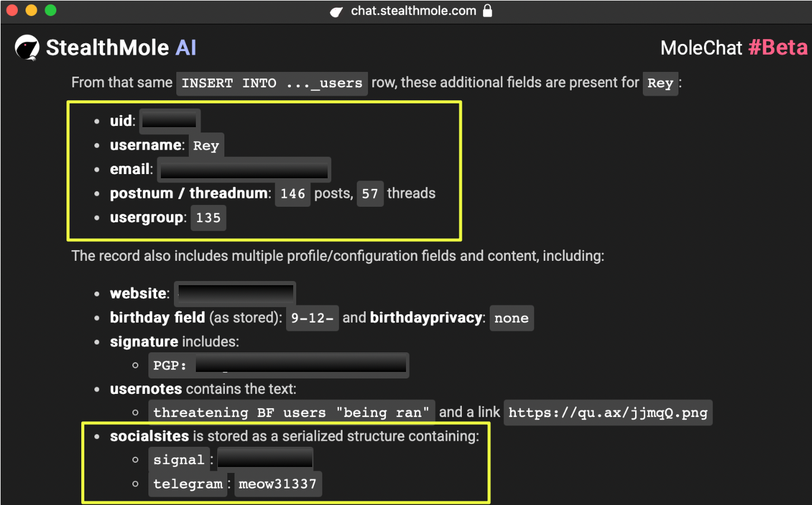This screenshot has width=812, height=505.
Task: Select the birthdayprivacy value none
Action: tap(511, 318)
